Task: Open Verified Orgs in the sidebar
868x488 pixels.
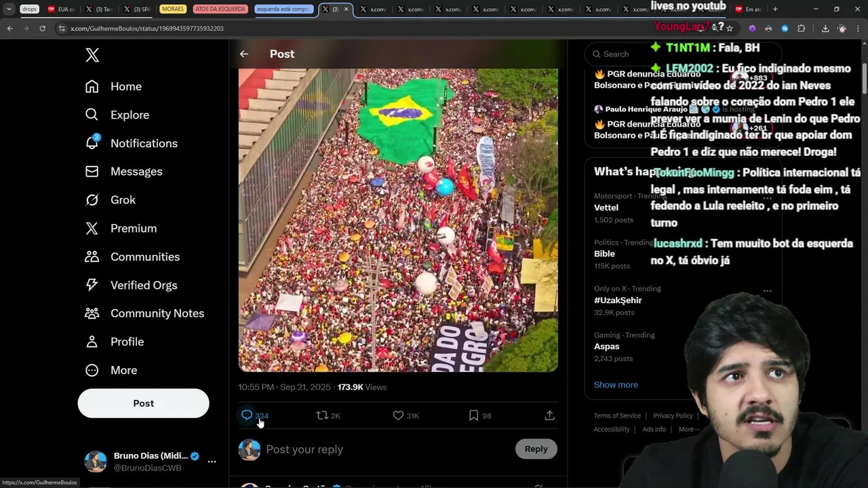Action: point(131,285)
